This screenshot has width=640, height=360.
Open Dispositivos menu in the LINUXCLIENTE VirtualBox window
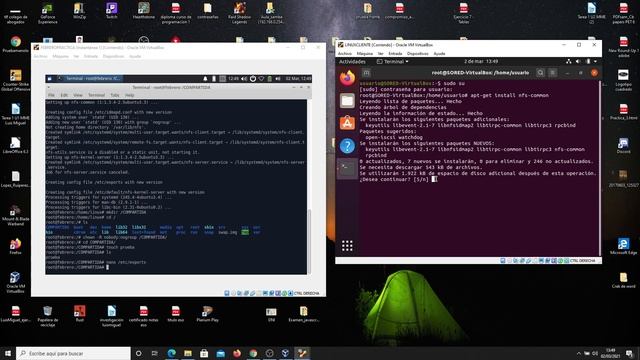pos(418,53)
